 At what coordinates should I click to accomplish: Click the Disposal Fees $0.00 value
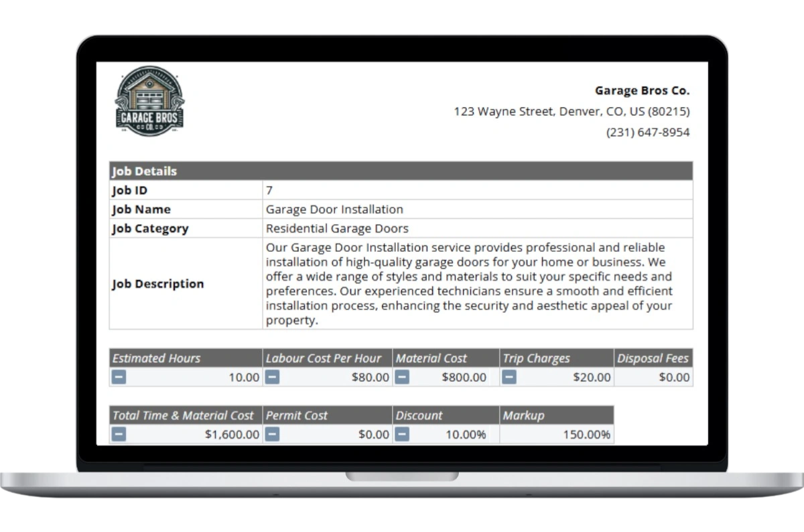(x=673, y=377)
